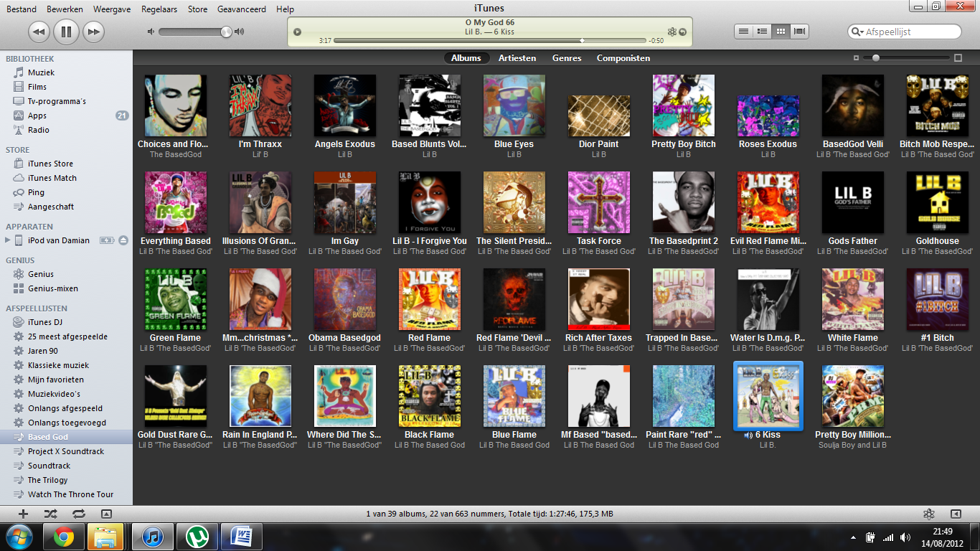The width and height of the screenshot is (980, 551).
Task: Create a new playlist with plus icon
Action: tap(23, 514)
